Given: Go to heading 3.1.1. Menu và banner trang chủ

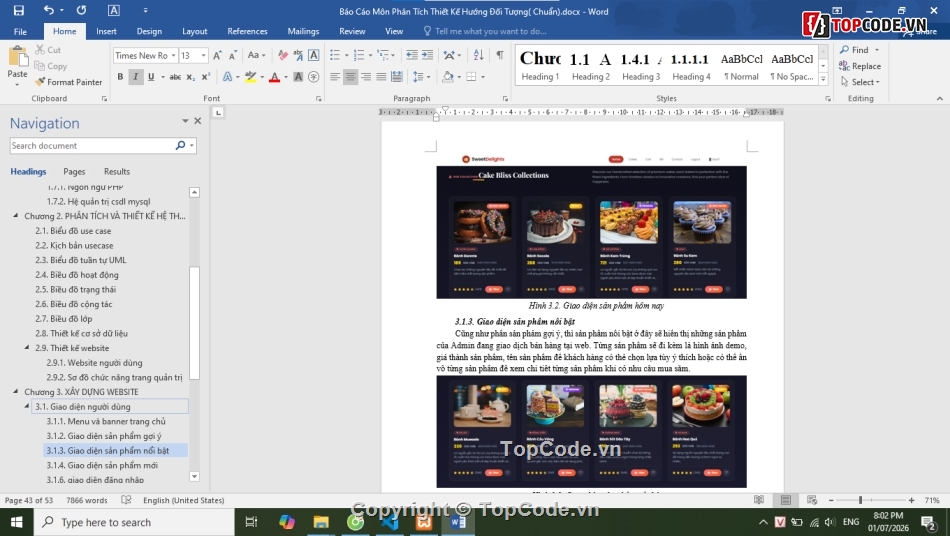Looking at the screenshot, I should click(x=105, y=421).
